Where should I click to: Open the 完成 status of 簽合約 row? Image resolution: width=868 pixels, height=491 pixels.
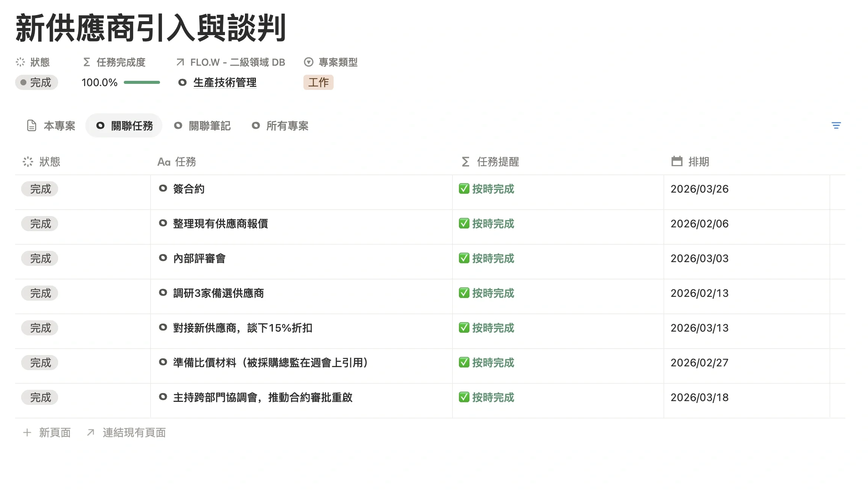[x=40, y=189]
